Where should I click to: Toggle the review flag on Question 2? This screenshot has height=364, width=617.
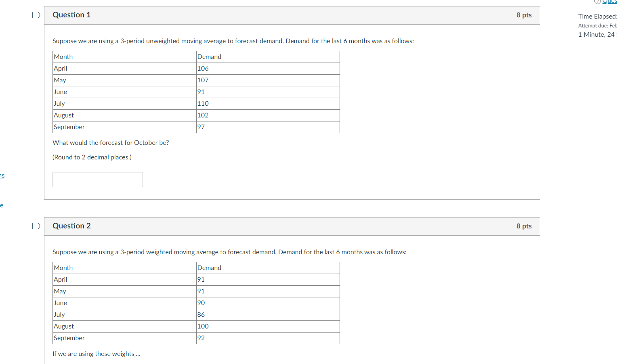click(36, 226)
